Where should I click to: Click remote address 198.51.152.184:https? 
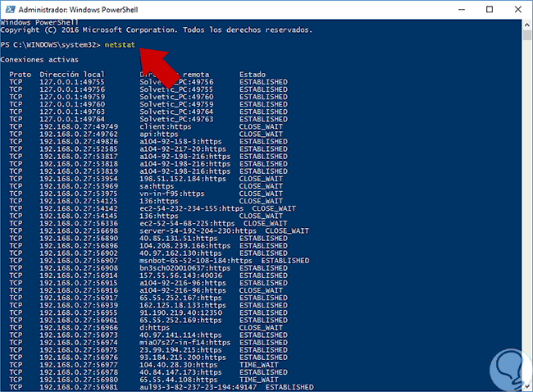pos(183,179)
